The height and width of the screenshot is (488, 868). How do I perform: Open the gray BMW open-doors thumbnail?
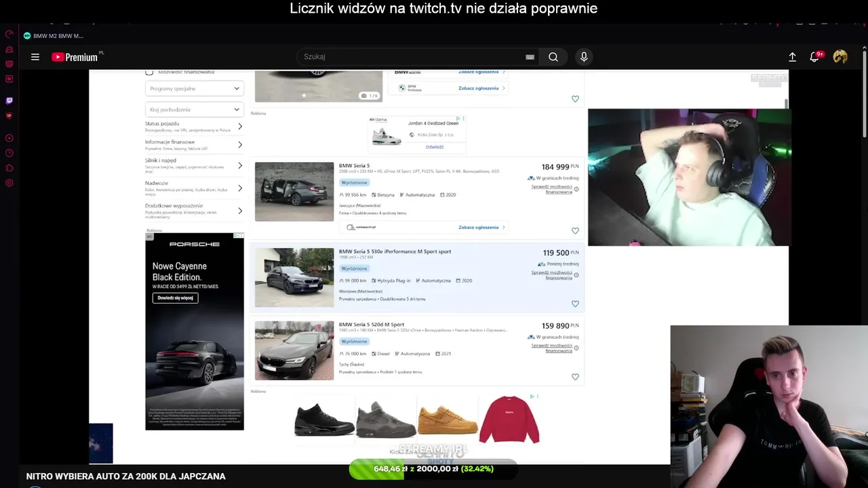294,192
